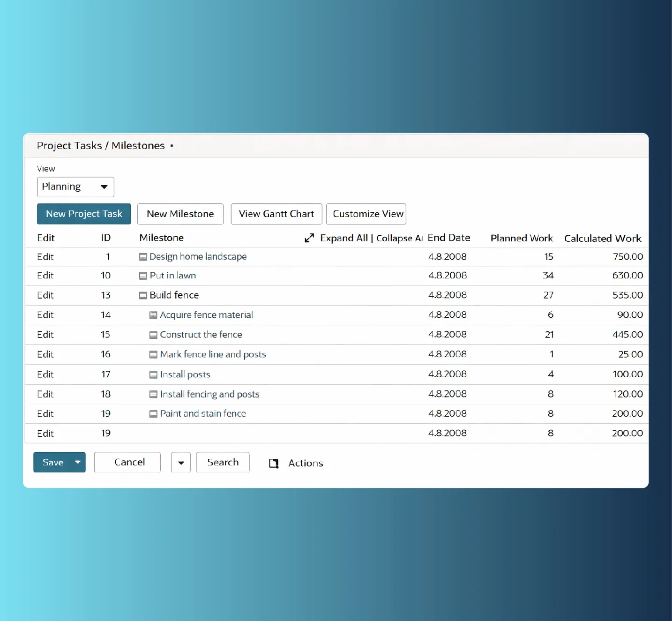The width and height of the screenshot is (672, 621).
Task: Edit the Paint and stain fence row
Action: 45,414
